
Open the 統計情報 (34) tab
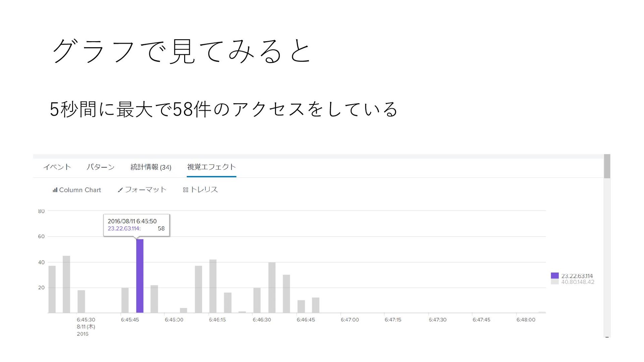(x=151, y=167)
